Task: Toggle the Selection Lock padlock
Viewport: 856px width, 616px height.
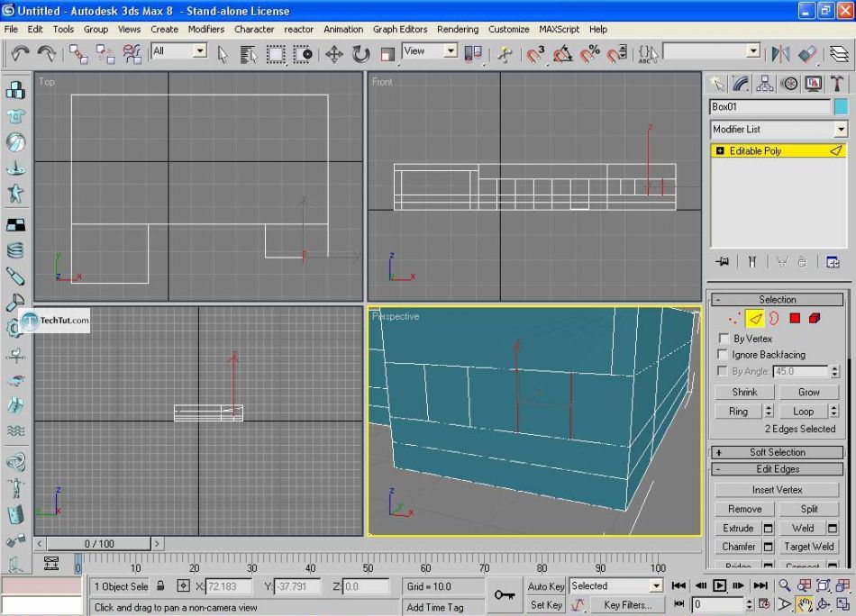Action: (160, 586)
